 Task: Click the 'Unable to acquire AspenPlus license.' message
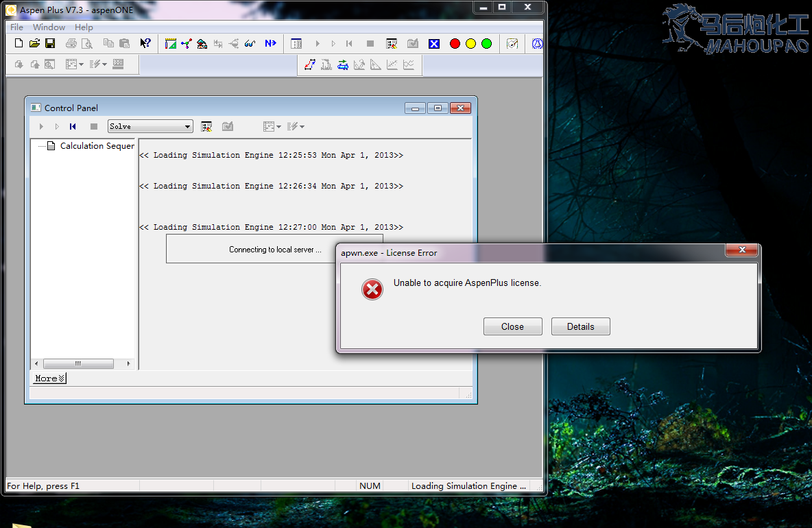tap(467, 283)
